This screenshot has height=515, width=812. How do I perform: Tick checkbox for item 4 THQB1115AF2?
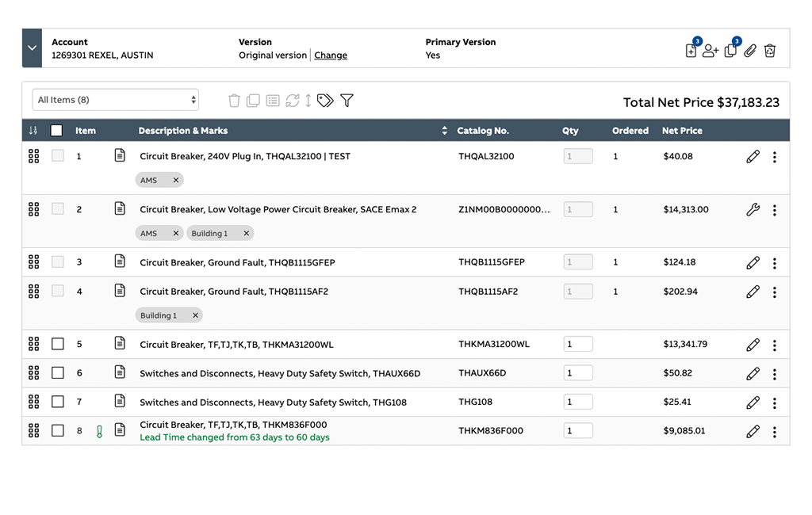pos(57,291)
